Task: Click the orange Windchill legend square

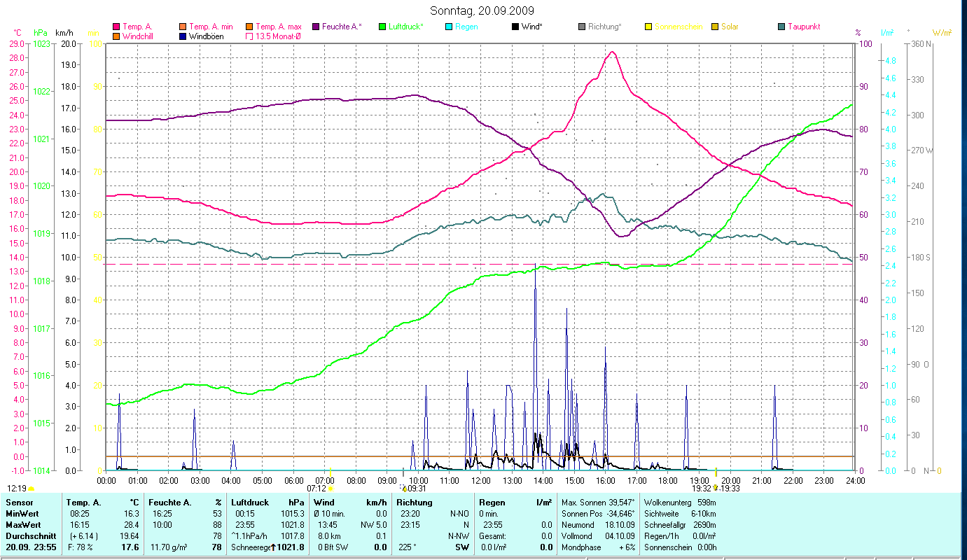Action: (x=116, y=36)
